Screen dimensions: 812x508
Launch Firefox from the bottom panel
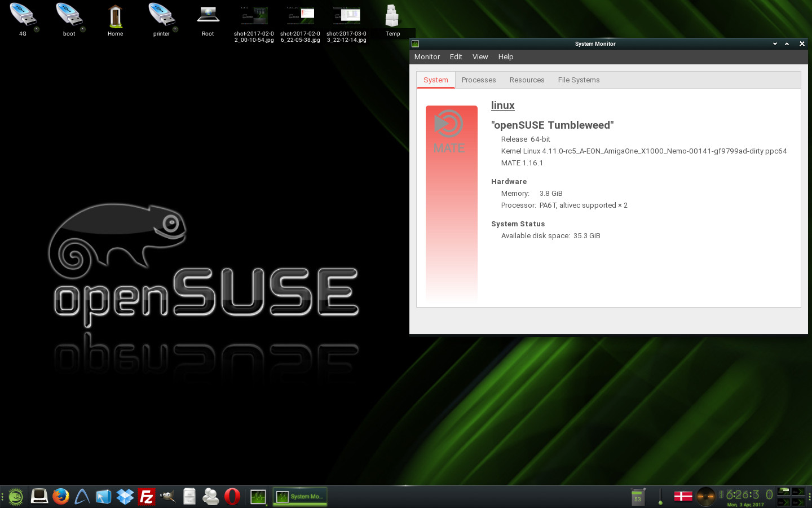pos(61,496)
